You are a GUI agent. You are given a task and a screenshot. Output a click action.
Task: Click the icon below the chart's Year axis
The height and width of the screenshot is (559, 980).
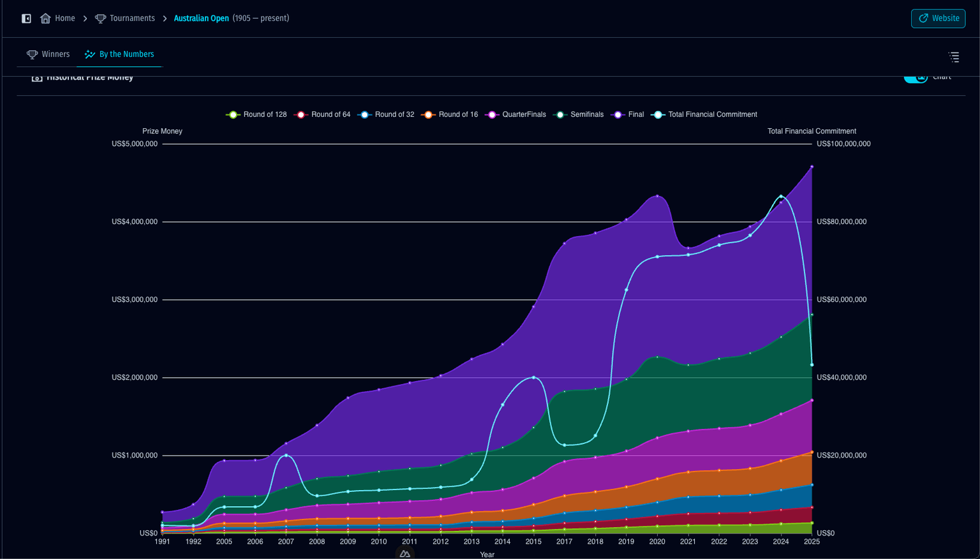tap(405, 554)
